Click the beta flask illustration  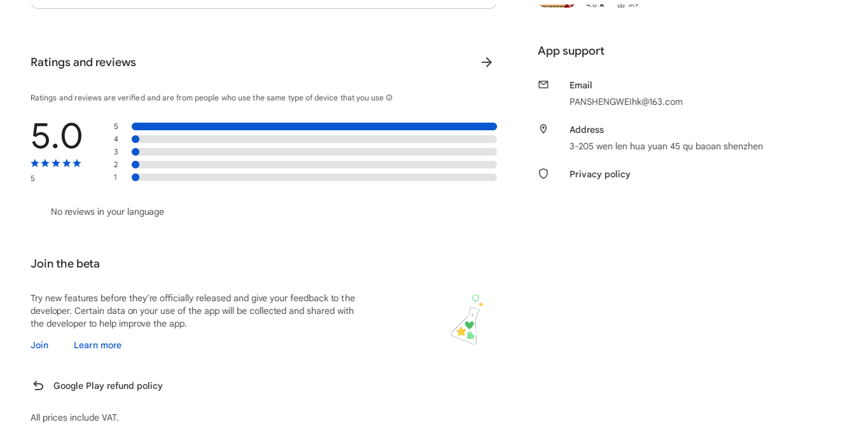tap(468, 320)
